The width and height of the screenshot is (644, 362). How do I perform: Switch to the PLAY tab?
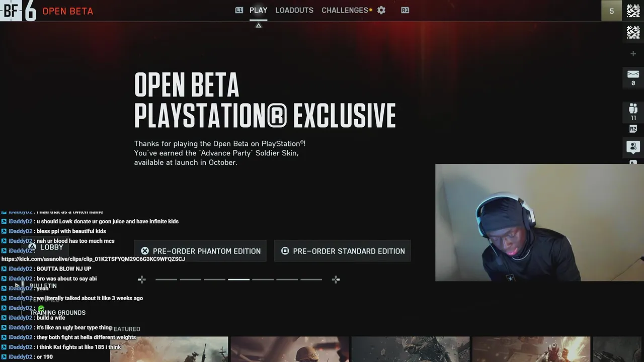258,10
